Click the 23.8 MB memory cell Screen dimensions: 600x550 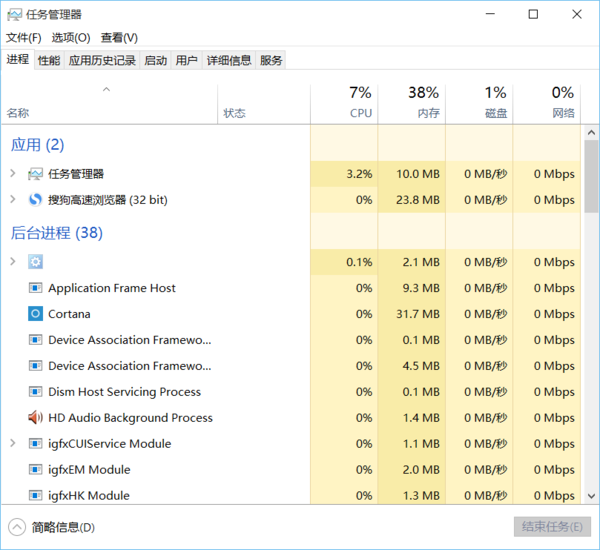coord(412,200)
